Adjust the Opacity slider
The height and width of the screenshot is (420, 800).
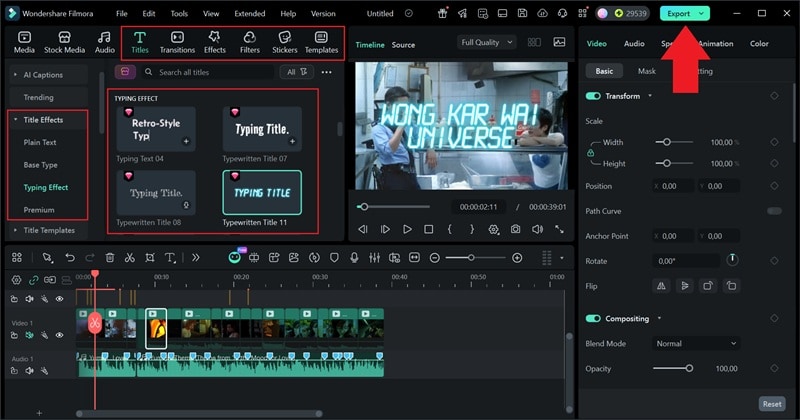(x=672, y=368)
